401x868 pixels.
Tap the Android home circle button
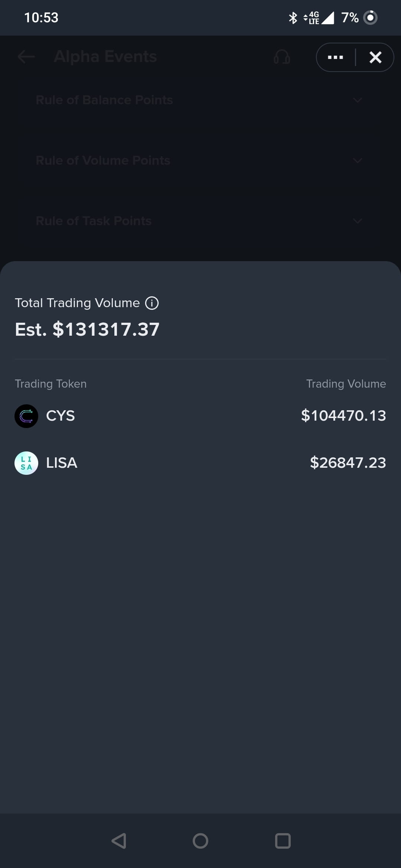[x=200, y=841]
